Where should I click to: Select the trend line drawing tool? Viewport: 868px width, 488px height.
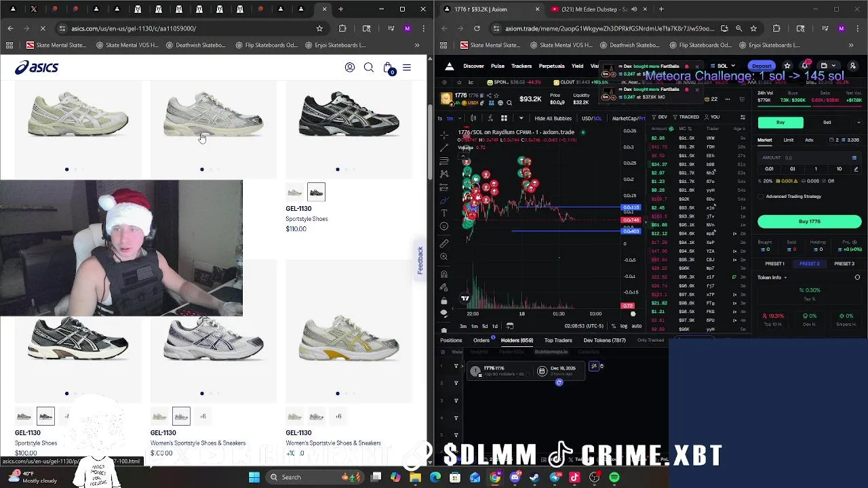pos(444,147)
